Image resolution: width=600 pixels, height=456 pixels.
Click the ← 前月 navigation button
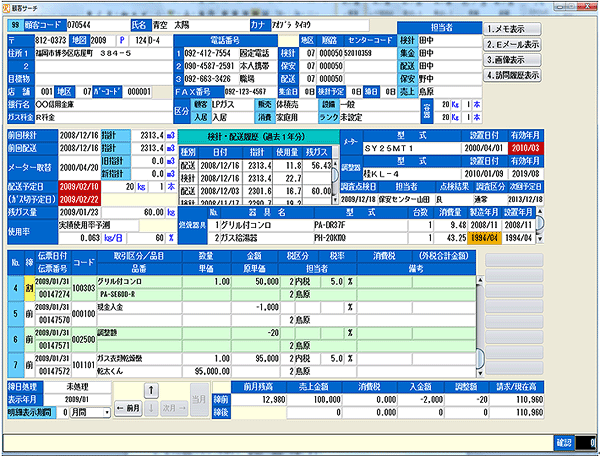pyautogui.click(x=128, y=408)
